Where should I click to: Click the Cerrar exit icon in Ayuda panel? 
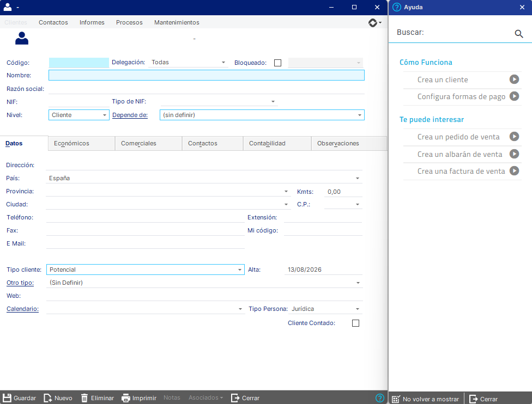tap(473, 399)
